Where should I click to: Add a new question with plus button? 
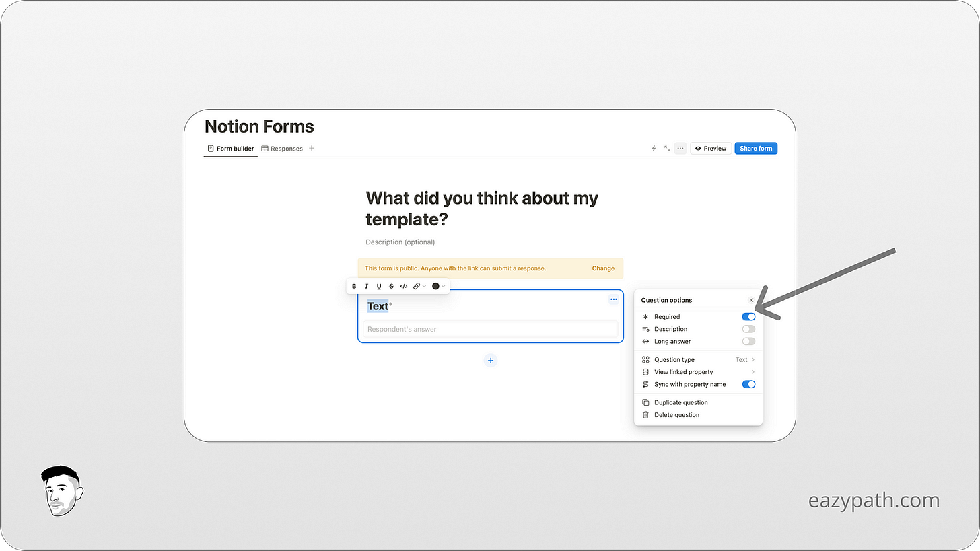(491, 361)
